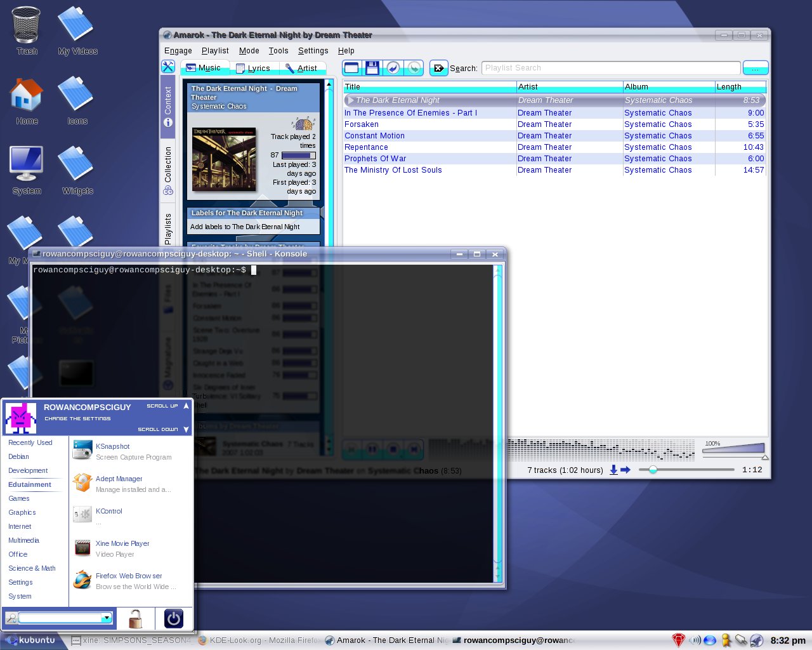Image resolution: width=812 pixels, height=650 pixels.
Task: Open the Engage menu
Action: tap(178, 51)
